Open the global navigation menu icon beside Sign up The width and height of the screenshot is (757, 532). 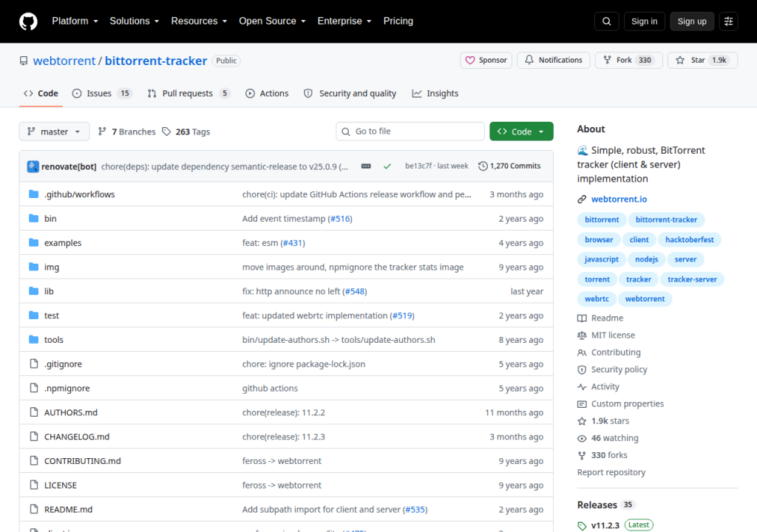[x=728, y=21]
